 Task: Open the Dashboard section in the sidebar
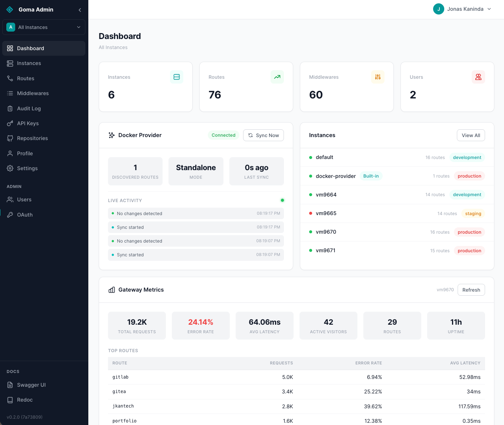point(30,48)
